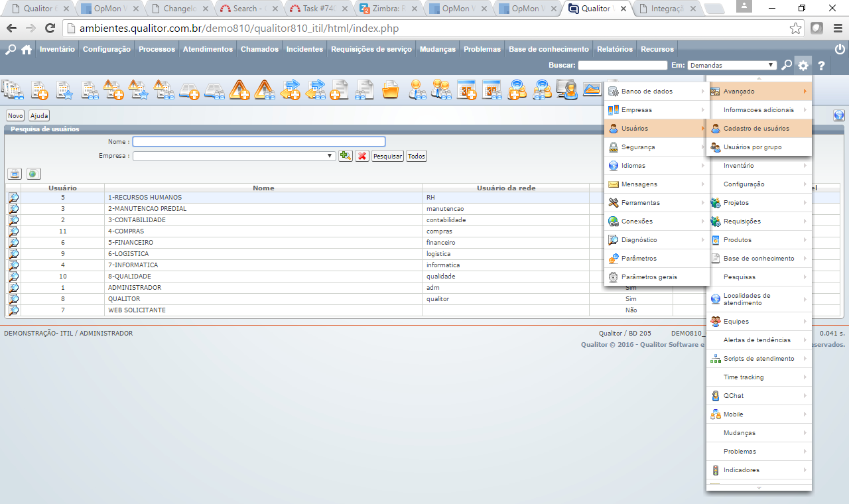Click the power logout icon
Image resolution: width=849 pixels, height=504 pixels.
coord(840,49)
